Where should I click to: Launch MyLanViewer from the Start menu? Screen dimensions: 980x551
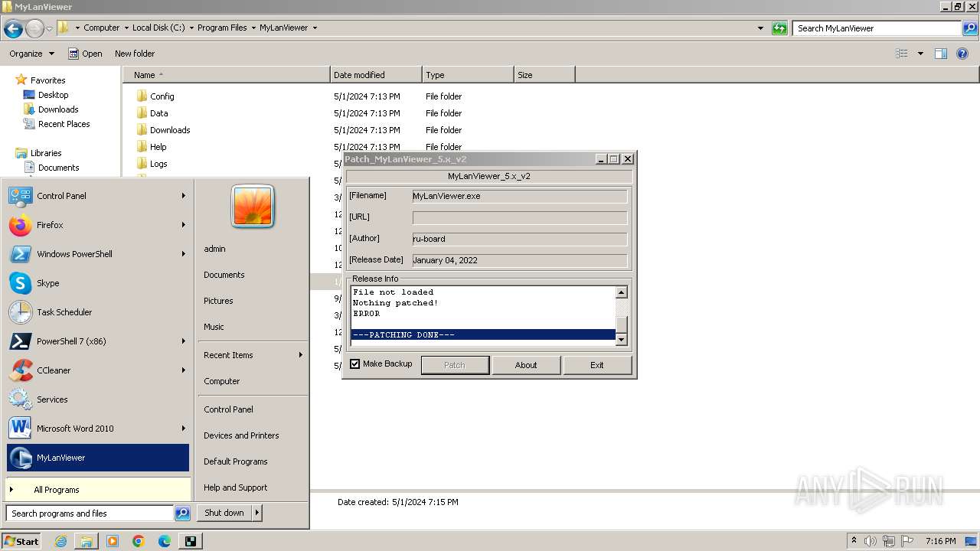[x=97, y=458]
